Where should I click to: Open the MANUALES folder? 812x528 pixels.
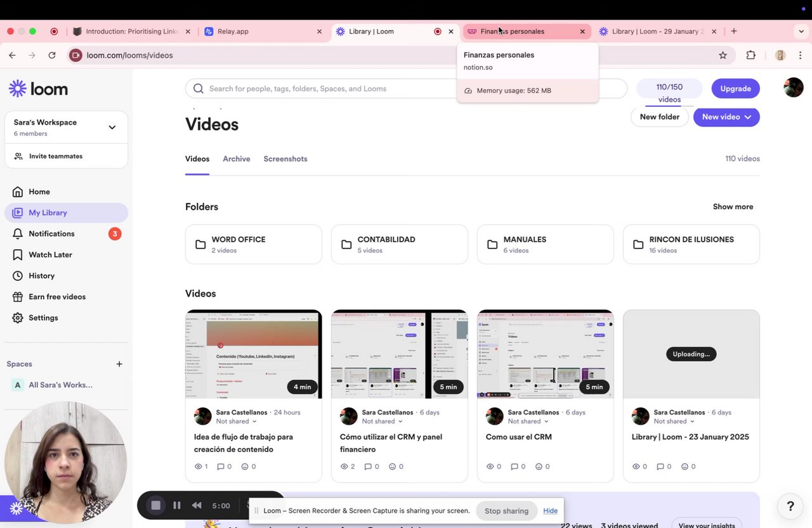[x=546, y=244]
